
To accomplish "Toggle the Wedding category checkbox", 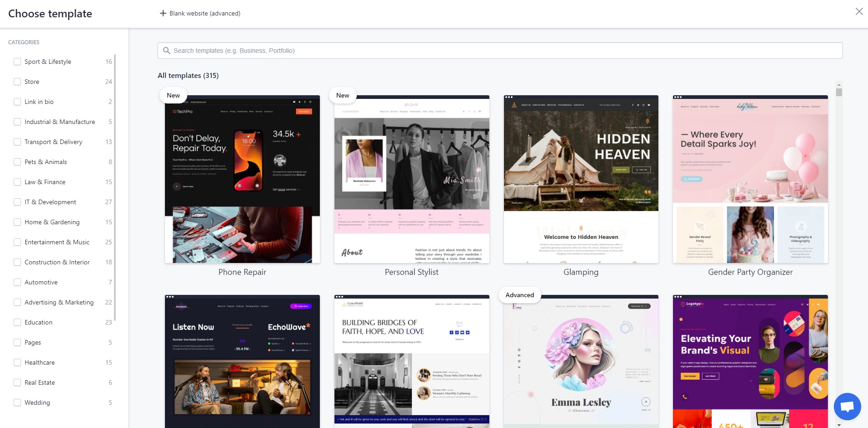I will [17, 402].
